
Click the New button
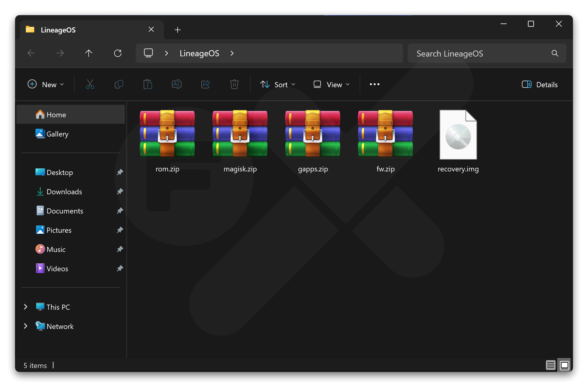tap(46, 84)
